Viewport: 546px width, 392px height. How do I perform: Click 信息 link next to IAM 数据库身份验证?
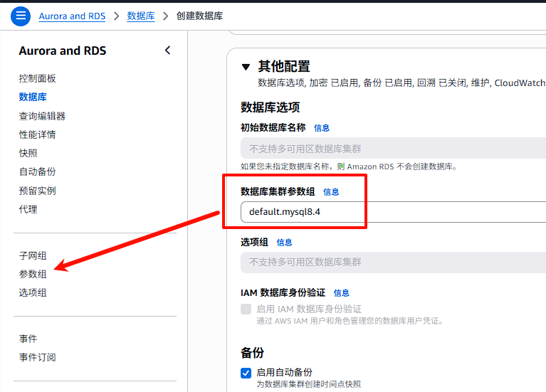(341, 293)
